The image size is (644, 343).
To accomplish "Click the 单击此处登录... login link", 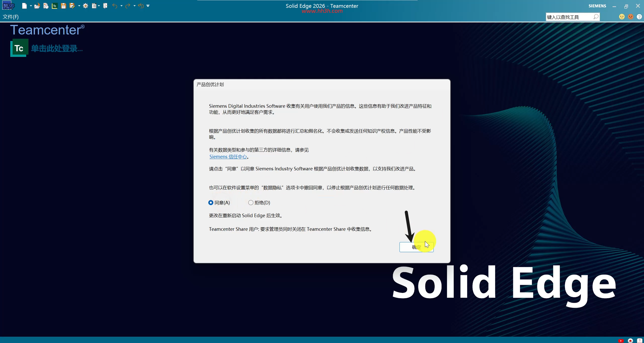I will tap(57, 48).
